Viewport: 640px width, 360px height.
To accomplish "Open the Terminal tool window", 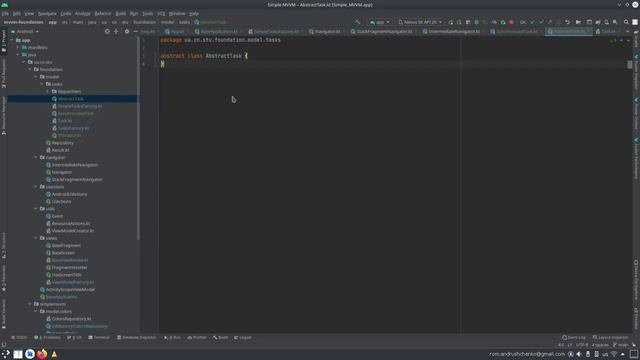I will pos(99,338).
